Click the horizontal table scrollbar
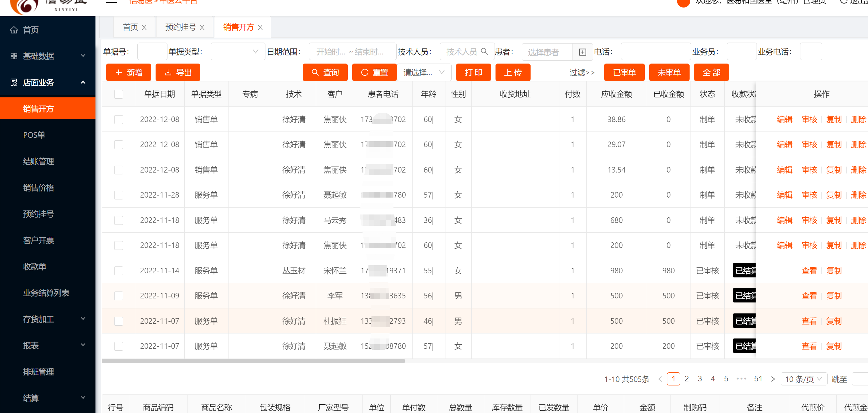 pos(253,361)
